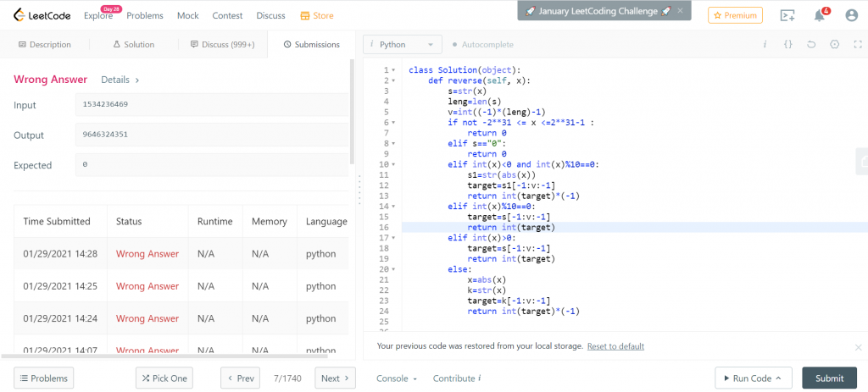Screen dimensions: 868x392
Task: Click the Runtime column header
Action: 214,221
